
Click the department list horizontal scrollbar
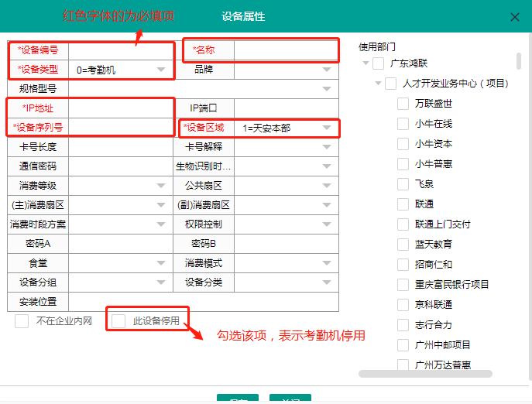point(425,374)
